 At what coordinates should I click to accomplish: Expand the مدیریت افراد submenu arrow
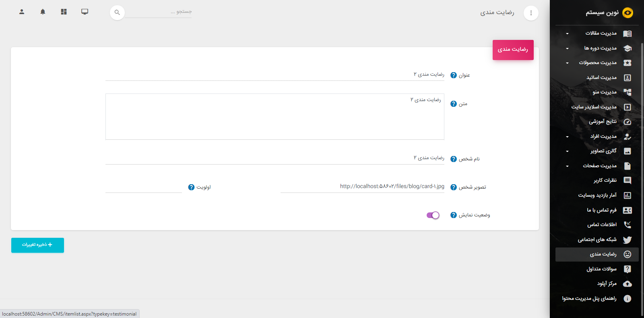pos(567,137)
